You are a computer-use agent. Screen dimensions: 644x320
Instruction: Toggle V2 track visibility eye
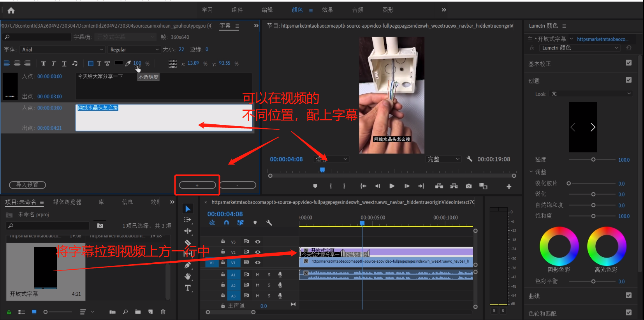click(258, 252)
